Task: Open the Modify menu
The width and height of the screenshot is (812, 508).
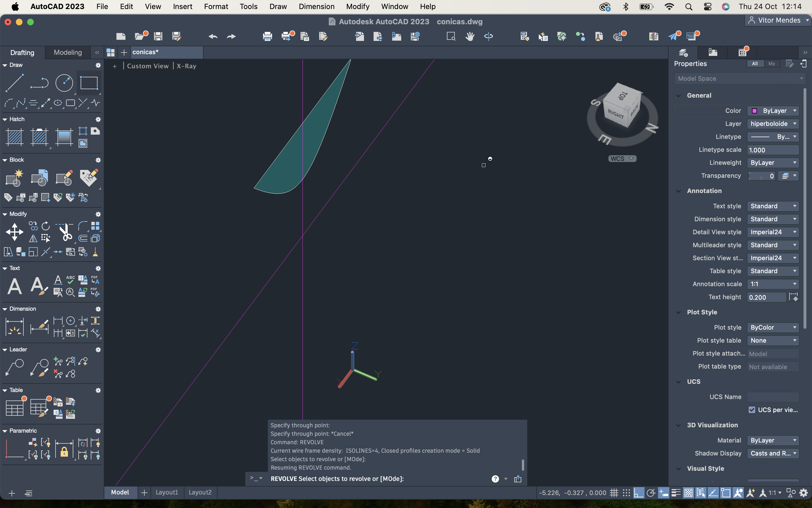Action: coord(358,6)
